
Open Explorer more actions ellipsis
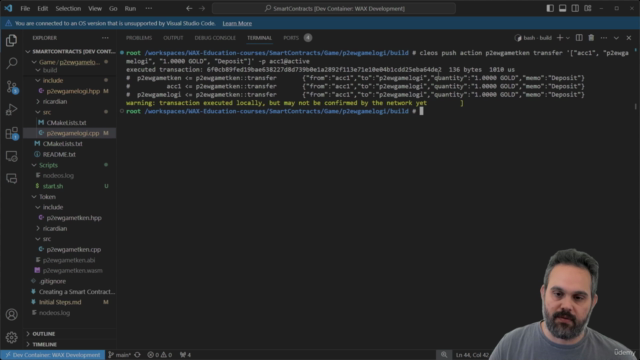pyautogui.click(x=105, y=38)
